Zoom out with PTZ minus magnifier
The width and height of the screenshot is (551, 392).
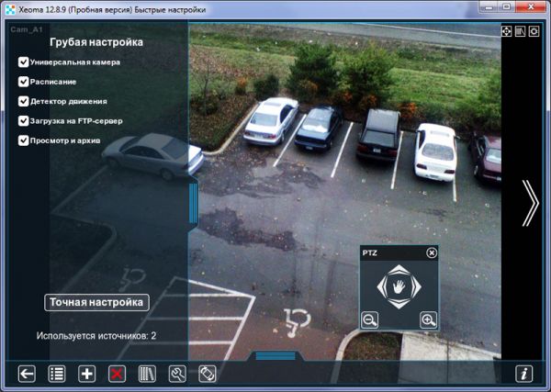(x=370, y=320)
